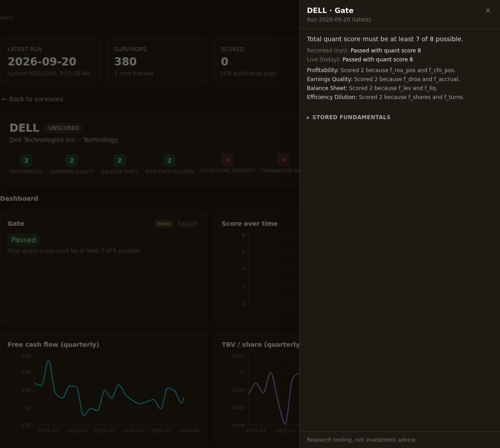Click the Efficiency Dilution score badge
The width and height of the screenshot is (500, 448).
(x=169, y=160)
